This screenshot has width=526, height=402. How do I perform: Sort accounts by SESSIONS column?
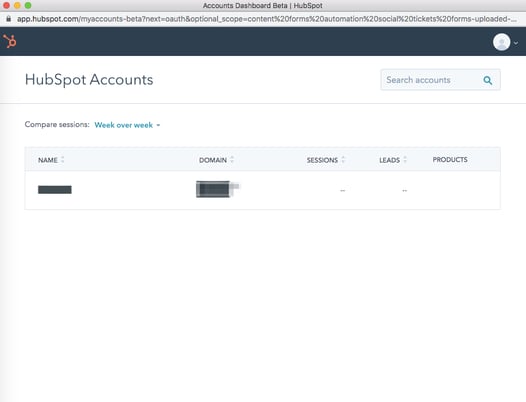(x=325, y=160)
